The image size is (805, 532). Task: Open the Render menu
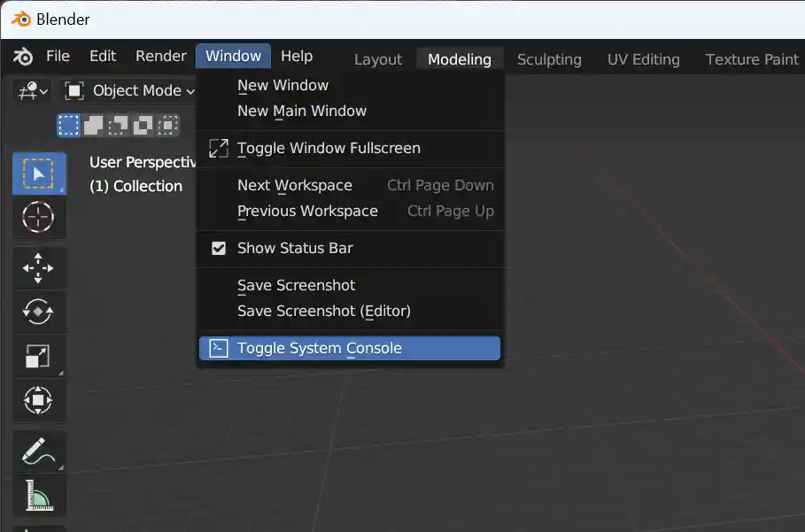pos(160,56)
